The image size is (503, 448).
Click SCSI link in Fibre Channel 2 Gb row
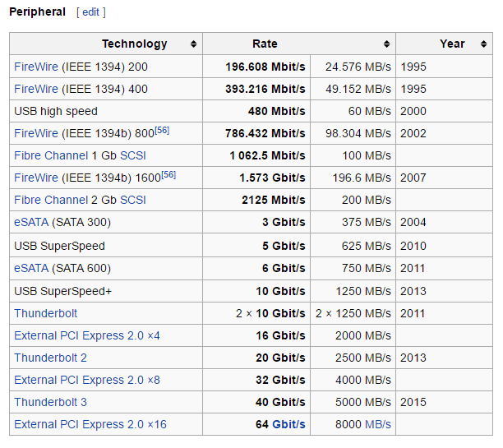click(x=133, y=200)
